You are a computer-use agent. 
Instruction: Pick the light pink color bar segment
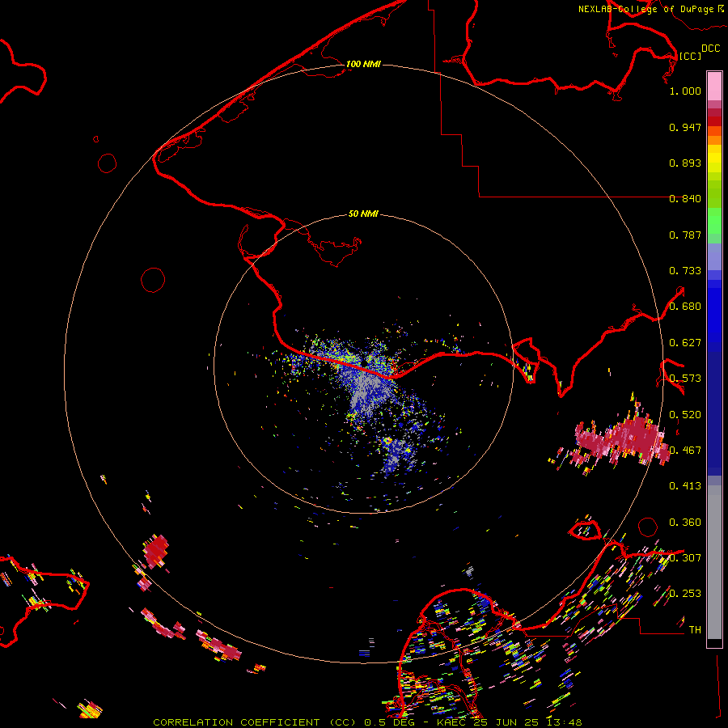tap(714, 86)
